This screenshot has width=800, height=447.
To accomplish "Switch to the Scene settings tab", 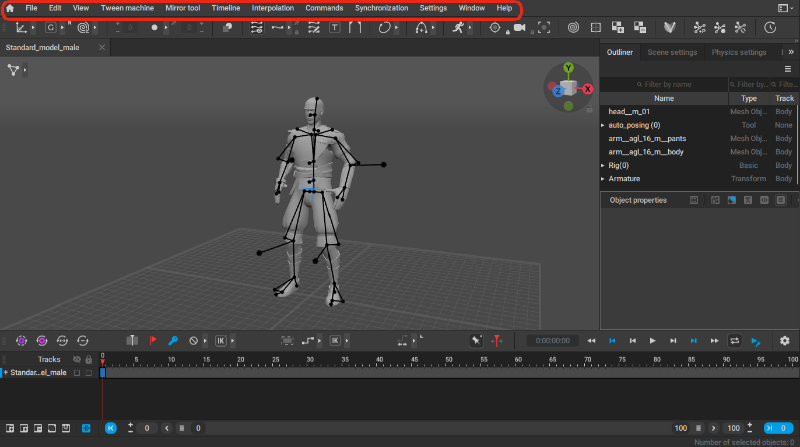I will (x=672, y=52).
